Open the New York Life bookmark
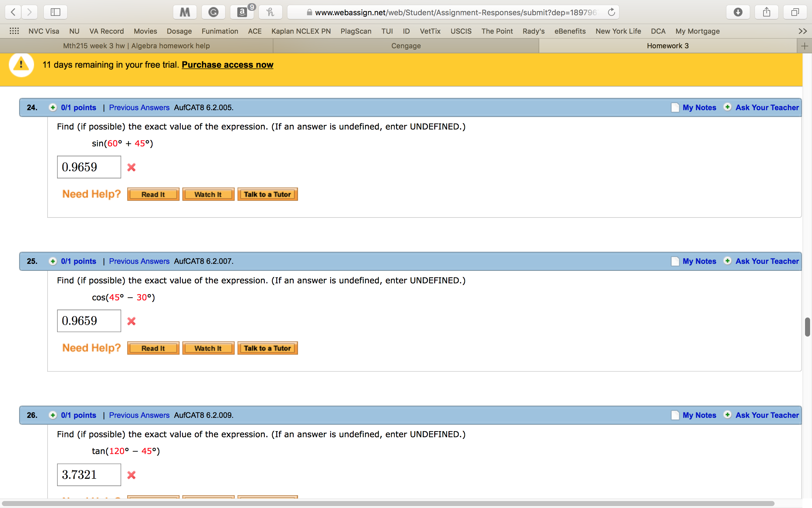The image size is (812, 508). 618,31
